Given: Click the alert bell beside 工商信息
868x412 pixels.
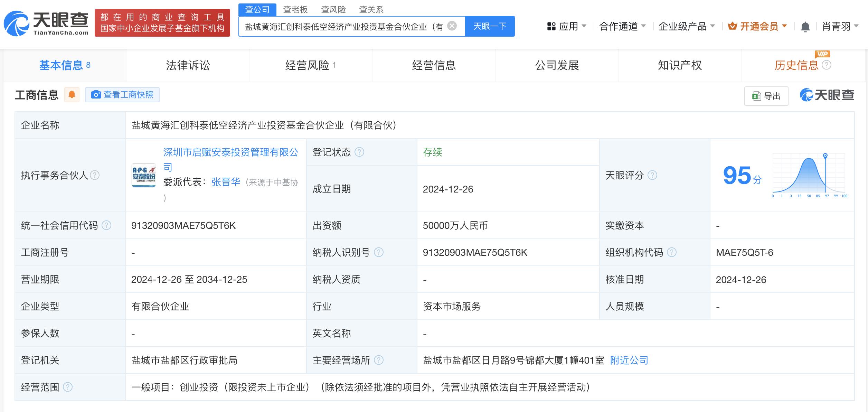Looking at the screenshot, I should coord(72,95).
